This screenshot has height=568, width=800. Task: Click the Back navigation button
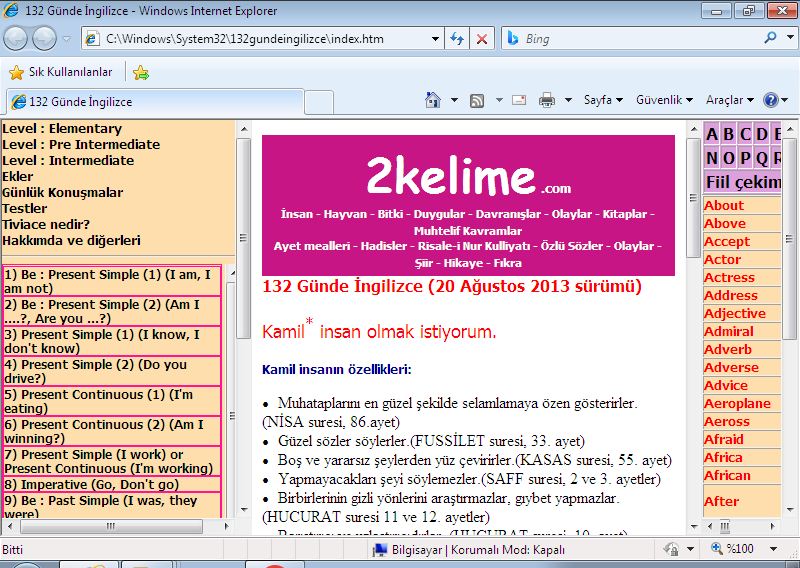click(15, 39)
